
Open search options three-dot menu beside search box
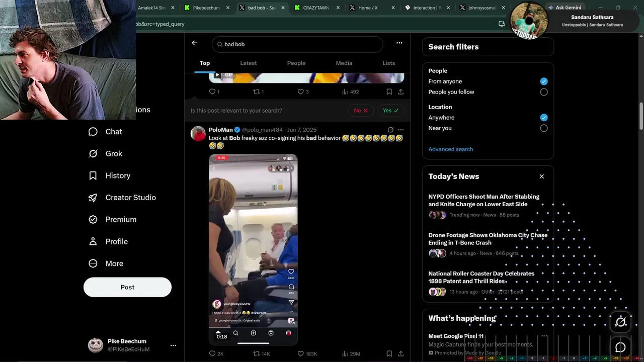pyautogui.click(x=399, y=43)
